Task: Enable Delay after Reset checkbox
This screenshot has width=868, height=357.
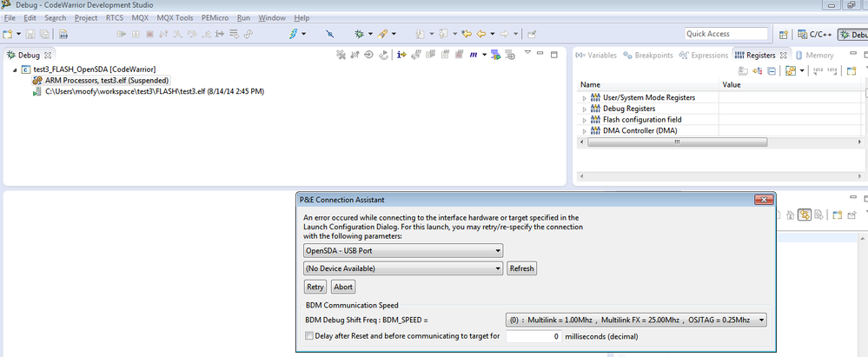Action: pyautogui.click(x=309, y=335)
